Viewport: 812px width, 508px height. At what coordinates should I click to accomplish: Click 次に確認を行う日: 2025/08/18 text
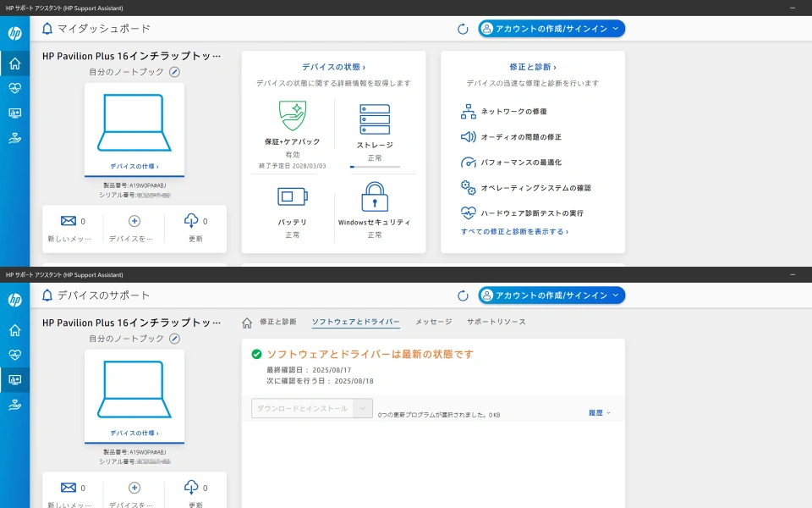click(320, 381)
